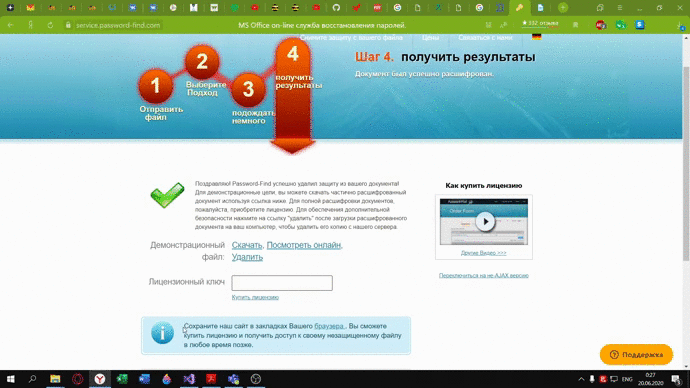The height and width of the screenshot is (388, 690).
Task: Open the Связаться с нами menu item
Action: [485, 38]
